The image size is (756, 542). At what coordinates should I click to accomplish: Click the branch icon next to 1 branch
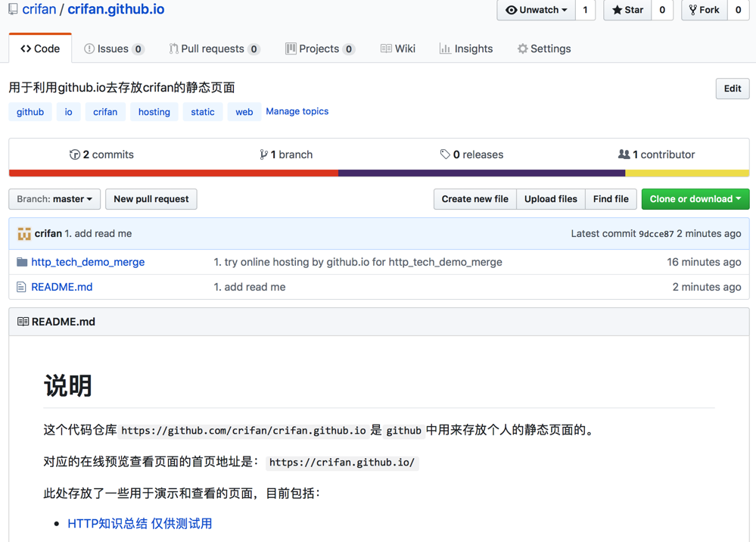click(x=263, y=154)
